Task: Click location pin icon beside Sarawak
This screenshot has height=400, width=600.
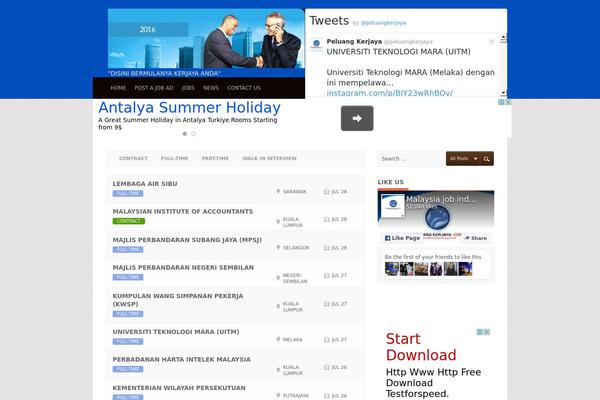Action: tap(278, 191)
